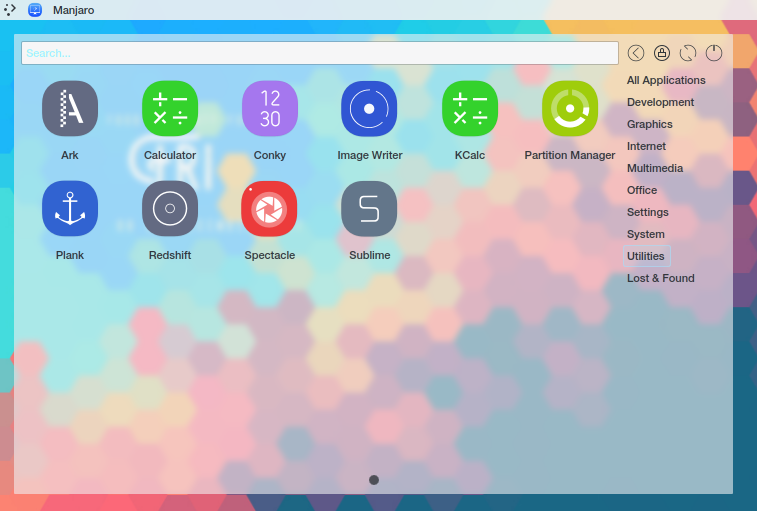Launch the Image Writer app

point(369,109)
